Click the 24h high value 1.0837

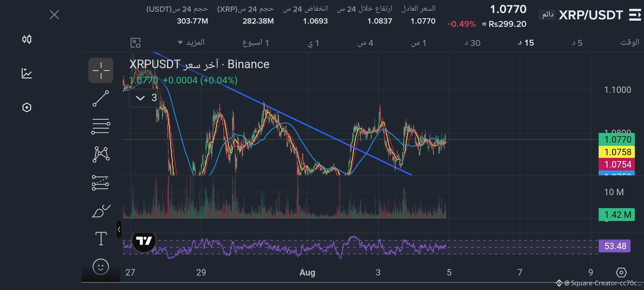(x=380, y=21)
